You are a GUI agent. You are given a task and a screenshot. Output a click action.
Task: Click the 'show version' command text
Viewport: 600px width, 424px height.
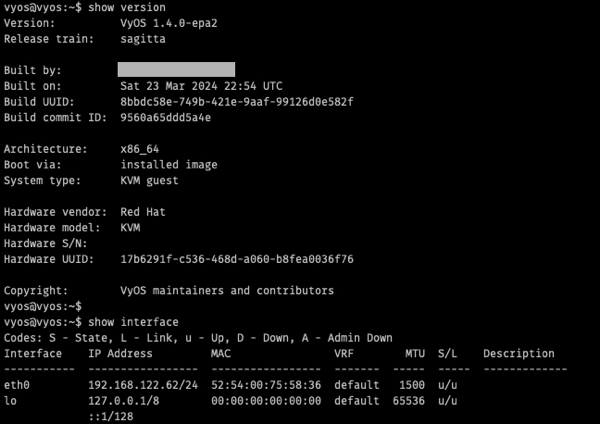coord(127,7)
